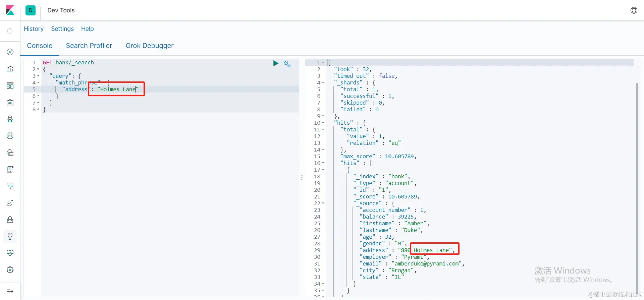Click the "_index" : "bank" line
The height and width of the screenshot is (300, 644).
pos(382,177)
